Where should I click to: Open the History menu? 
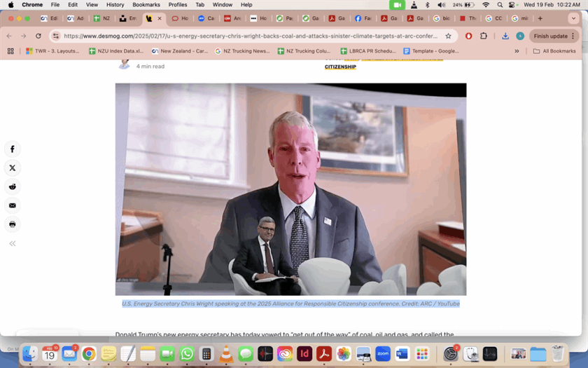(115, 5)
